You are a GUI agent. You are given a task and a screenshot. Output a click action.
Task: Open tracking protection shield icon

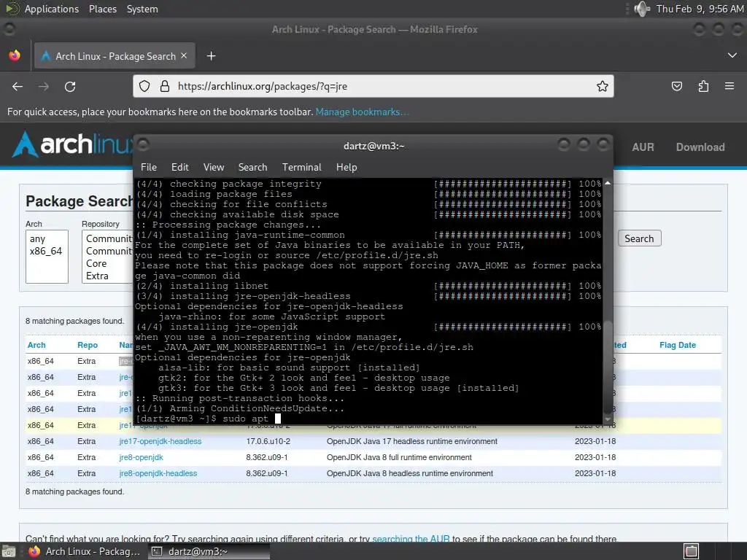(x=144, y=86)
